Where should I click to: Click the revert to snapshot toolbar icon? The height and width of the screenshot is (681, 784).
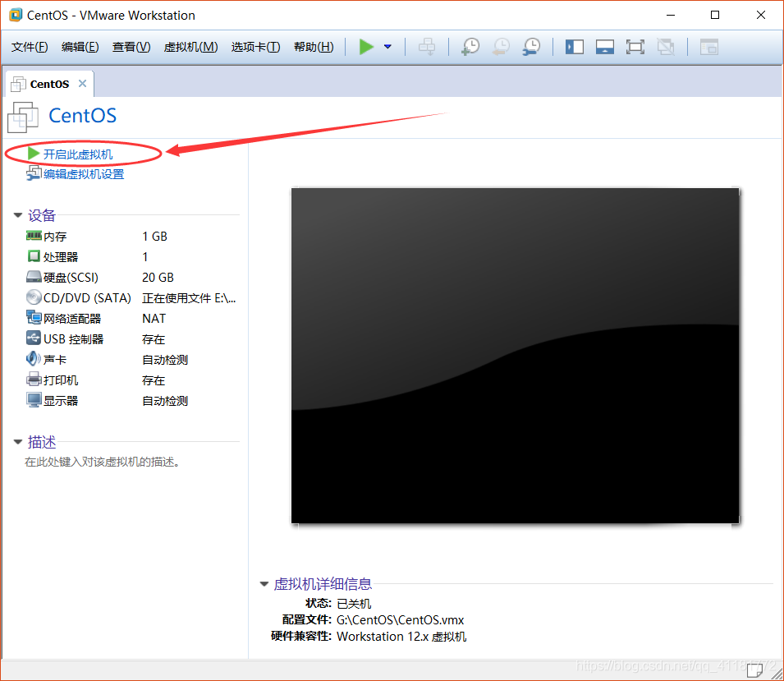501,47
